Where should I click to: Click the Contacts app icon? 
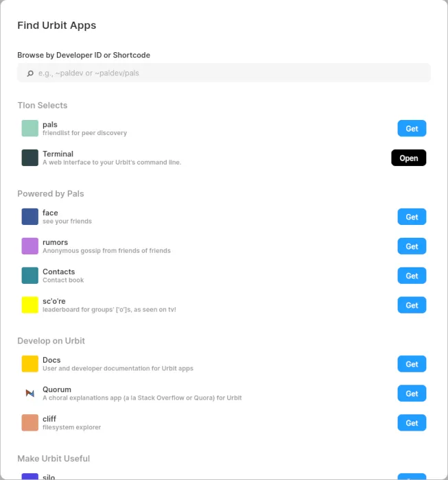pyautogui.click(x=30, y=276)
